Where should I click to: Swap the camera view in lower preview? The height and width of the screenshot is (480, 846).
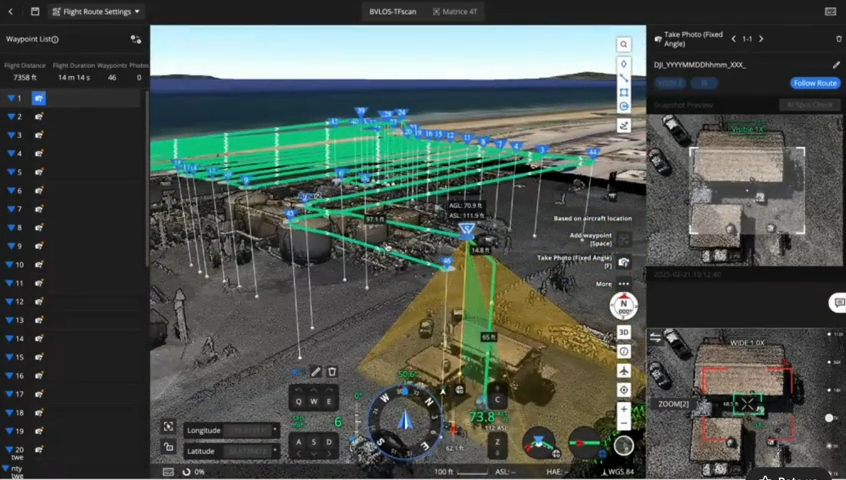pyautogui.click(x=656, y=338)
